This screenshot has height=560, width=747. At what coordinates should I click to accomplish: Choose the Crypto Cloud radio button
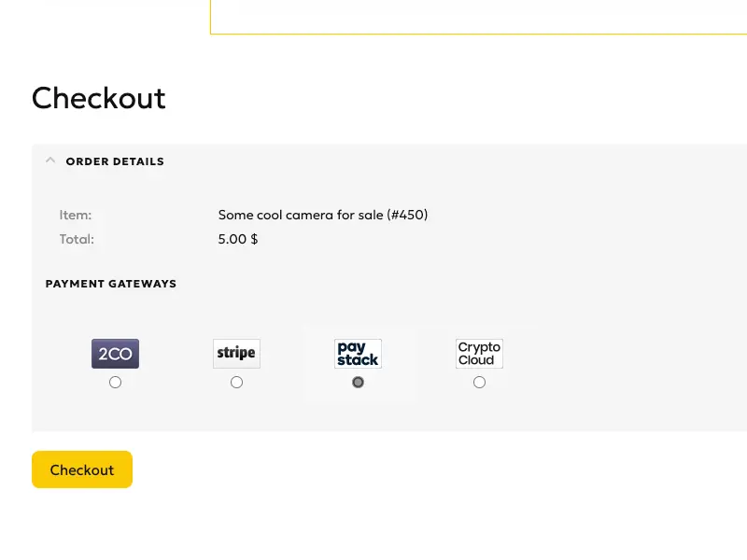479,383
